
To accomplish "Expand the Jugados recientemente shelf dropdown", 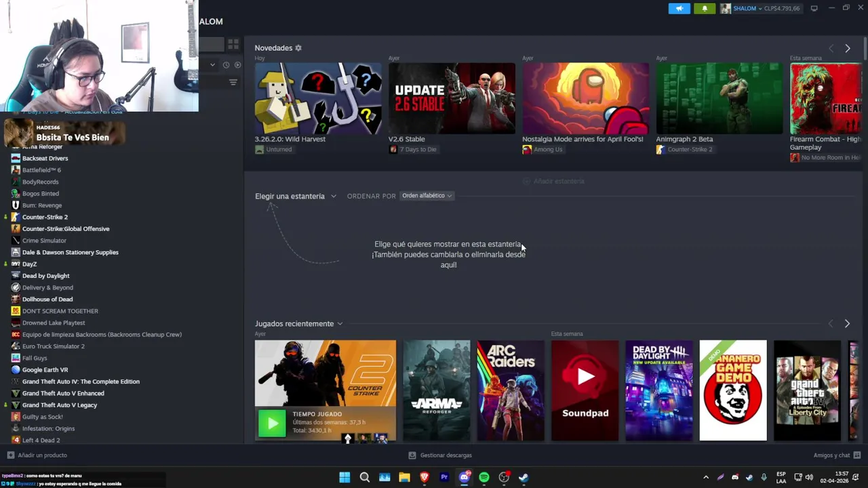I will (340, 324).
